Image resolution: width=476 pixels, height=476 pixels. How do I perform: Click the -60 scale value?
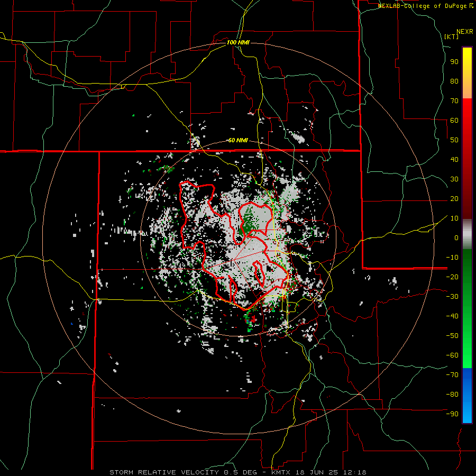[452, 355]
